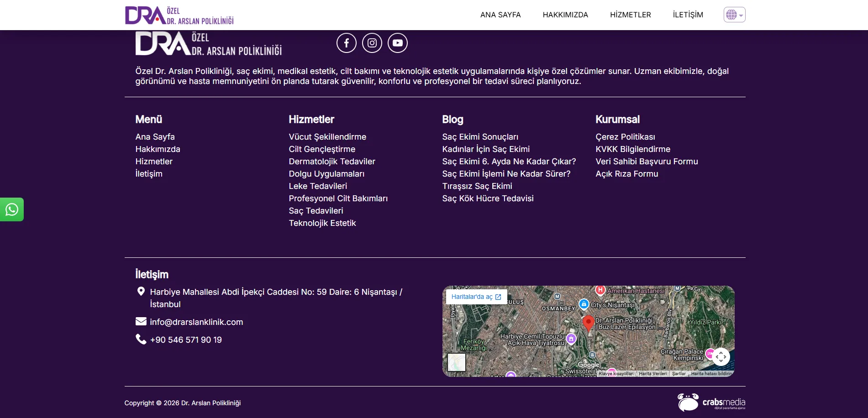The width and height of the screenshot is (868, 418).
Task: Click the crabsmedia agency logo
Action: tap(711, 402)
